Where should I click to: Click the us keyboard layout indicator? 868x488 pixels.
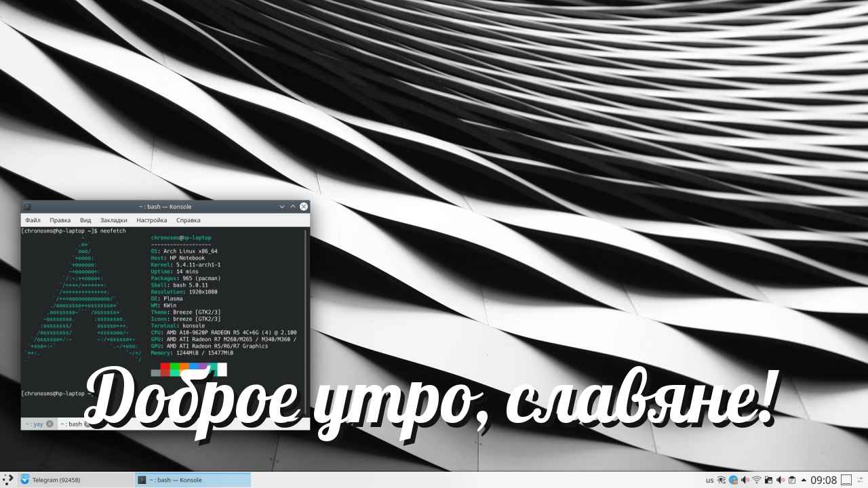click(710, 480)
